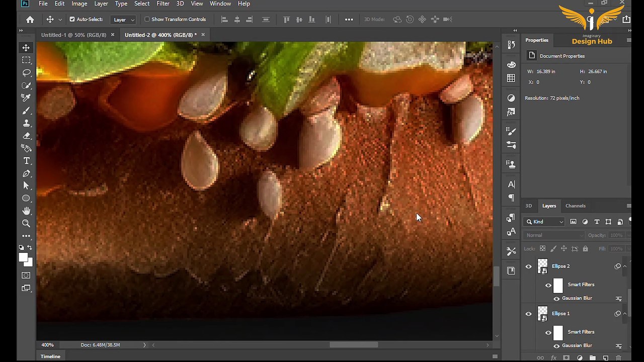Select the Ellipse 1 layer thumbnail
Screen dimensions: 644x362
point(542,314)
